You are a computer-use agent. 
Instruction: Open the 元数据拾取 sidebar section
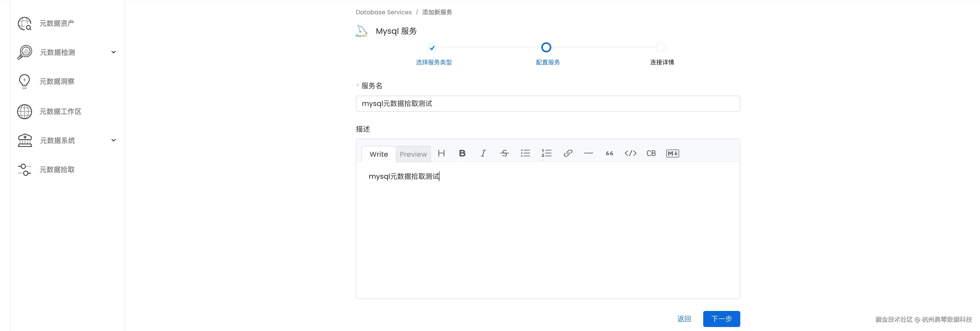(57, 170)
